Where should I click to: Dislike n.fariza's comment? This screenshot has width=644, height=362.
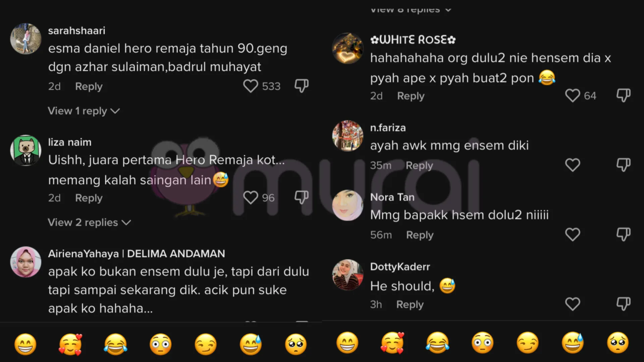point(623,165)
